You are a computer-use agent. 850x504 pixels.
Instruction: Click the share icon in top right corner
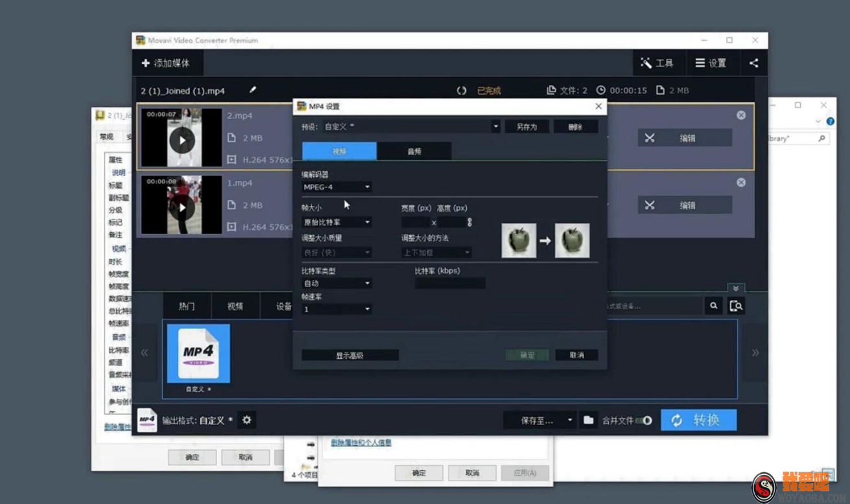(753, 63)
